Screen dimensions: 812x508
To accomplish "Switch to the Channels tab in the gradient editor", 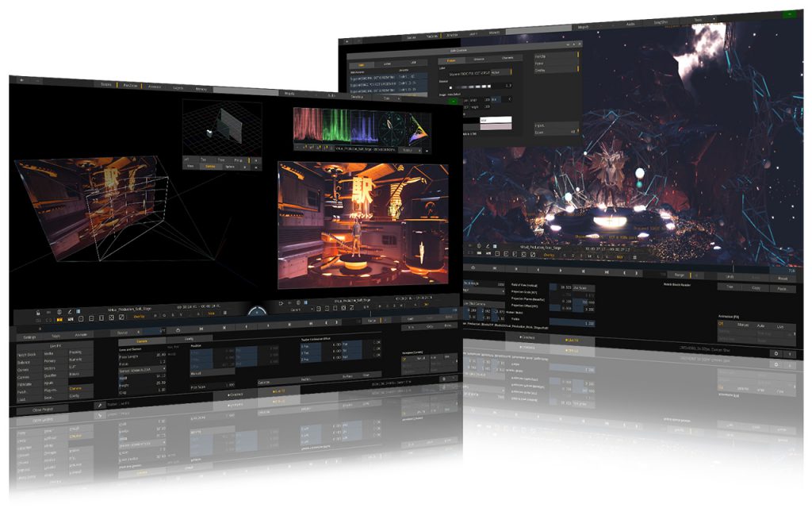I will [x=507, y=57].
